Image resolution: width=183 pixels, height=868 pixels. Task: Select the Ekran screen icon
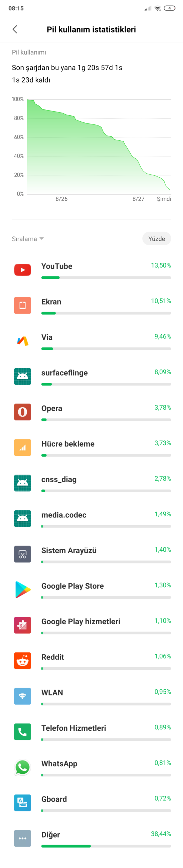coord(22,305)
